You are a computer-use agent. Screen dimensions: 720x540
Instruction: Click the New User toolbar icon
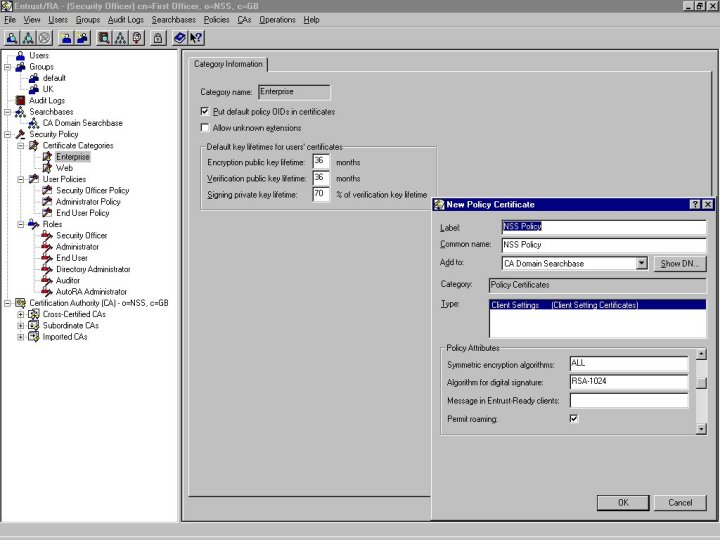66,38
